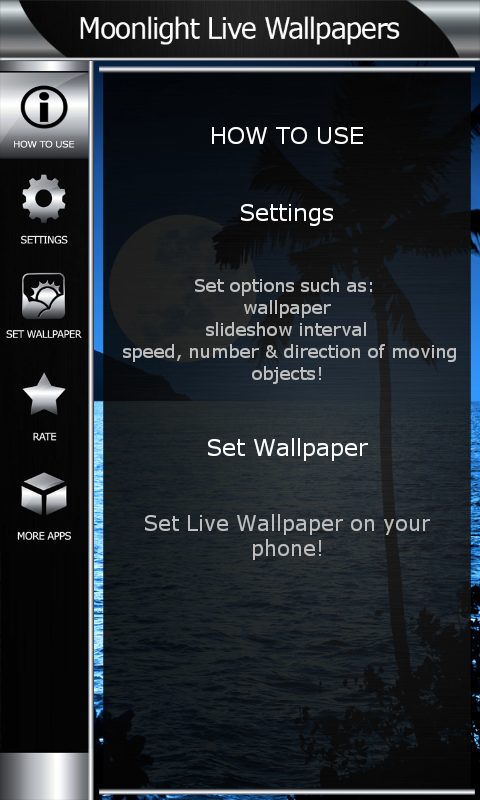Image resolution: width=480 pixels, height=800 pixels.
Task: Tap the Rate star icon
Action: point(44,394)
